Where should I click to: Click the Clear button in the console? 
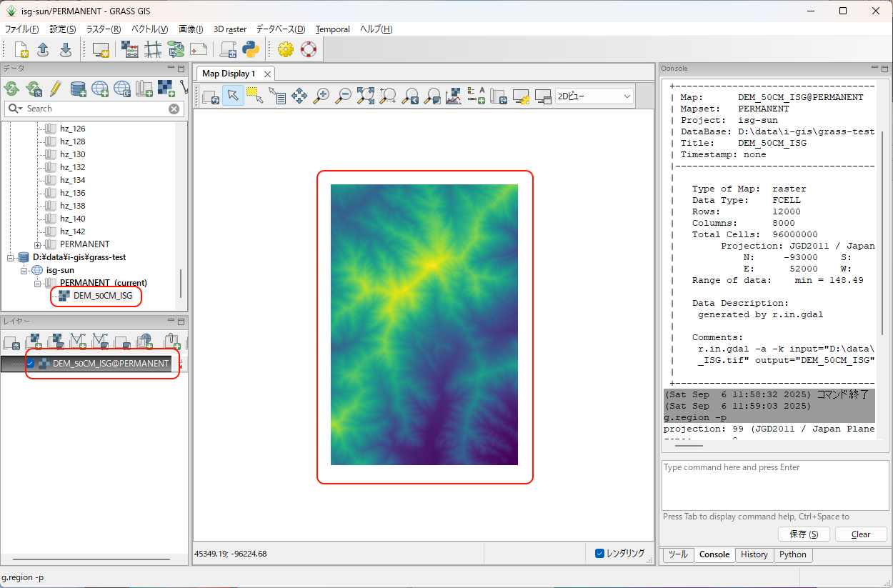point(860,534)
